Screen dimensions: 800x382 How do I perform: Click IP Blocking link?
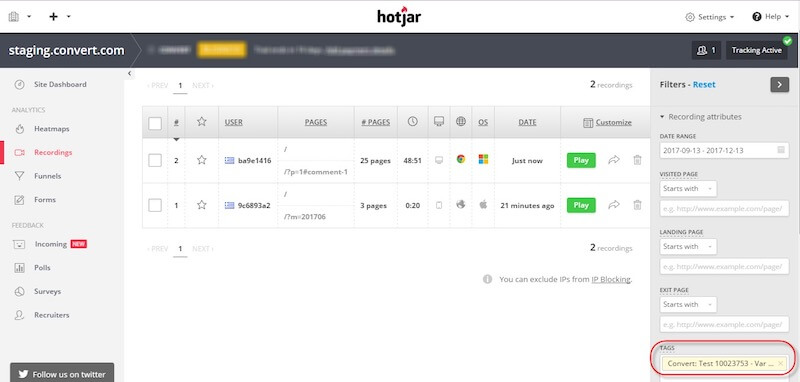(611, 279)
